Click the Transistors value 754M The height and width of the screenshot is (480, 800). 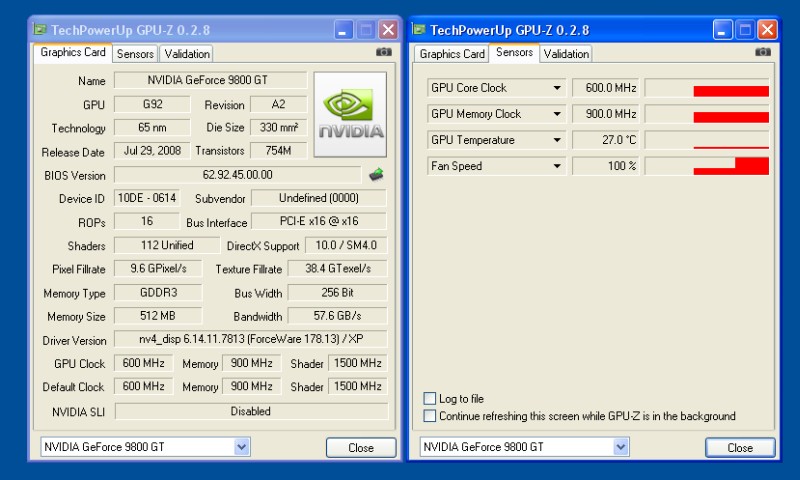pos(279,150)
